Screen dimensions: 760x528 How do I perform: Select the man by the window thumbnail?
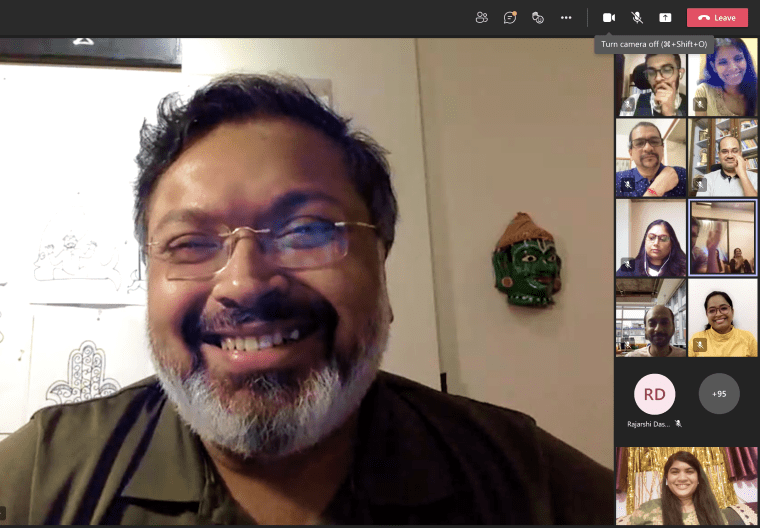(x=650, y=318)
